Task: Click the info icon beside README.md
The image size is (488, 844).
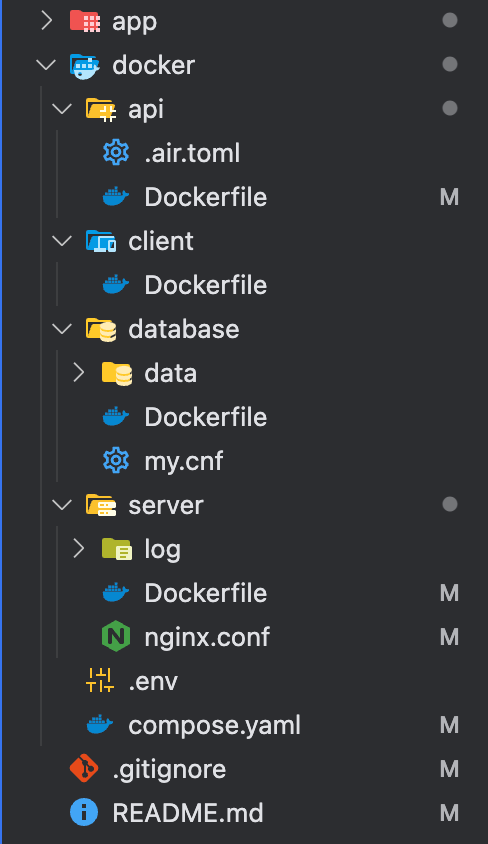Action: (x=84, y=812)
